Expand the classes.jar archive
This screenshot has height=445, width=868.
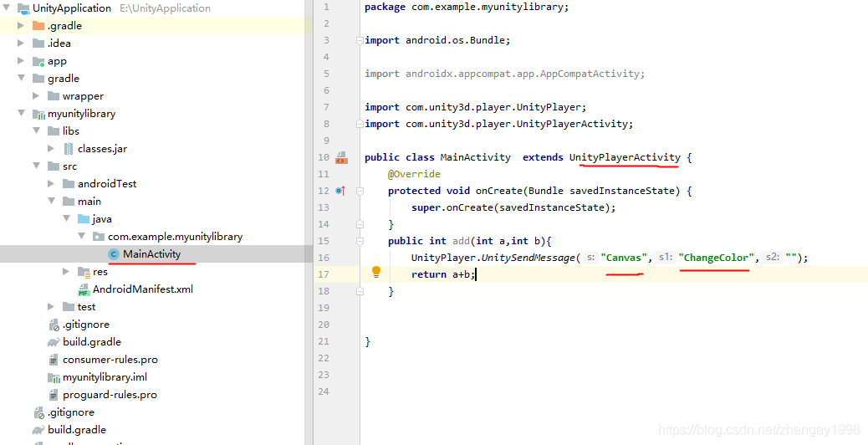click(51, 148)
